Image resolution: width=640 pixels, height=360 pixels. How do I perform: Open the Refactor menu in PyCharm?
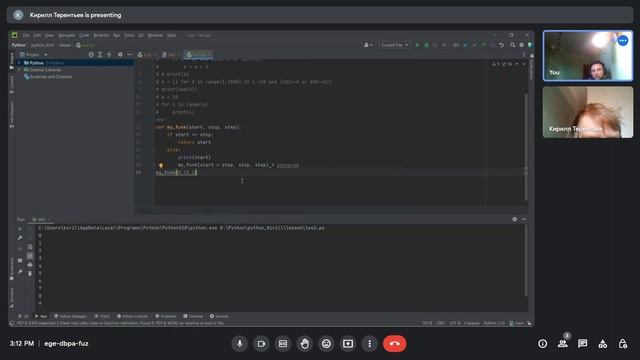tap(101, 36)
